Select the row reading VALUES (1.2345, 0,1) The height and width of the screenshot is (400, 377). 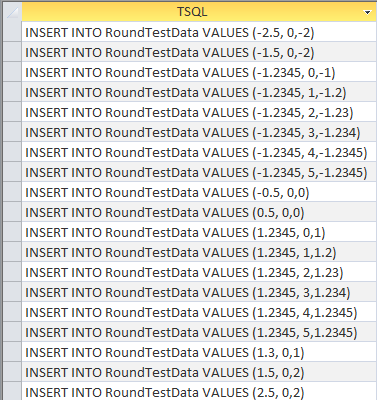[199, 232]
